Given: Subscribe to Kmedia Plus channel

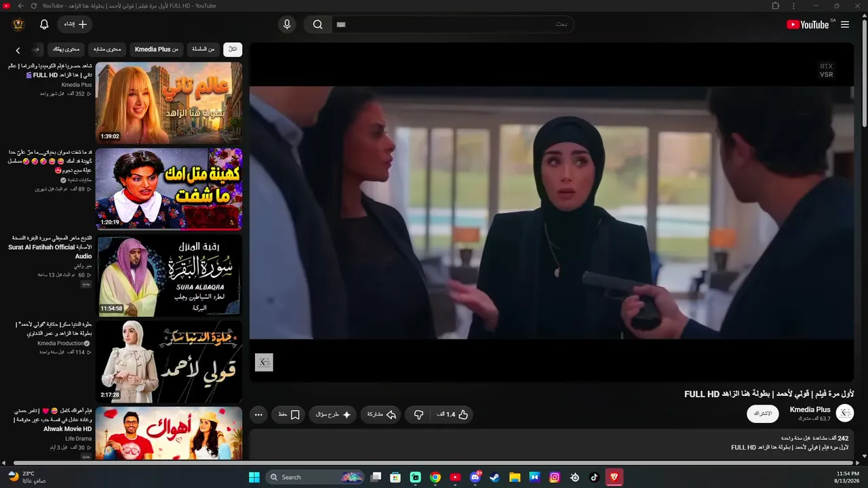Looking at the screenshot, I should coord(763,413).
